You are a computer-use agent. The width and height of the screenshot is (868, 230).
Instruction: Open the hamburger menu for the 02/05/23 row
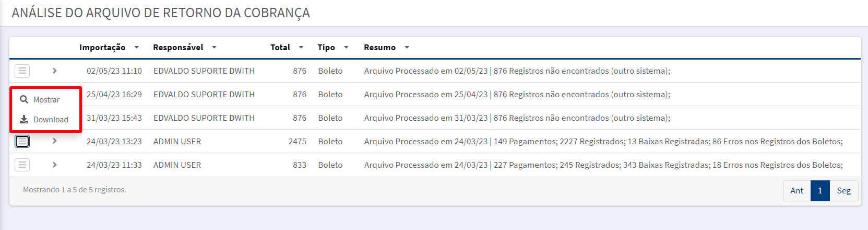[22, 71]
